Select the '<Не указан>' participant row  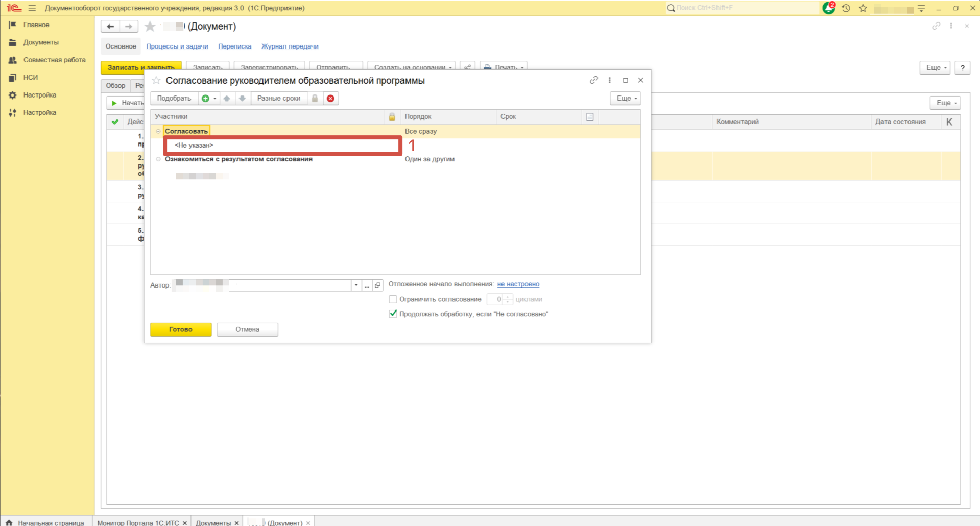click(281, 146)
